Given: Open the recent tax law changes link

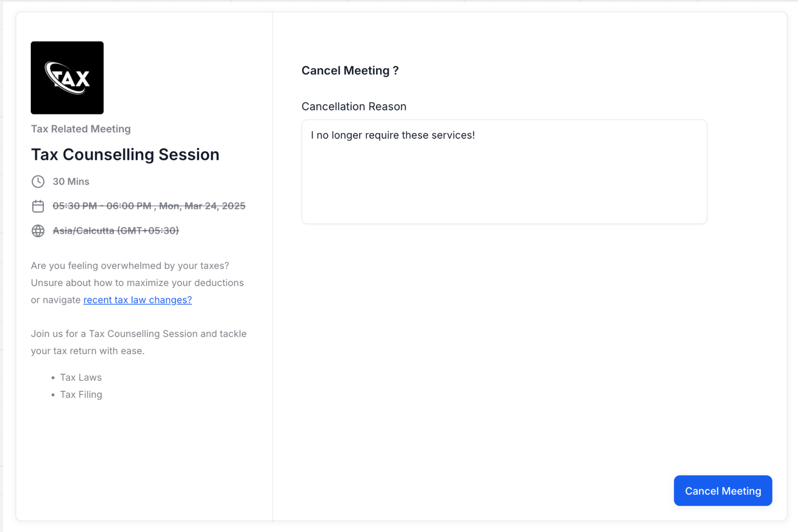Looking at the screenshot, I should (137, 300).
